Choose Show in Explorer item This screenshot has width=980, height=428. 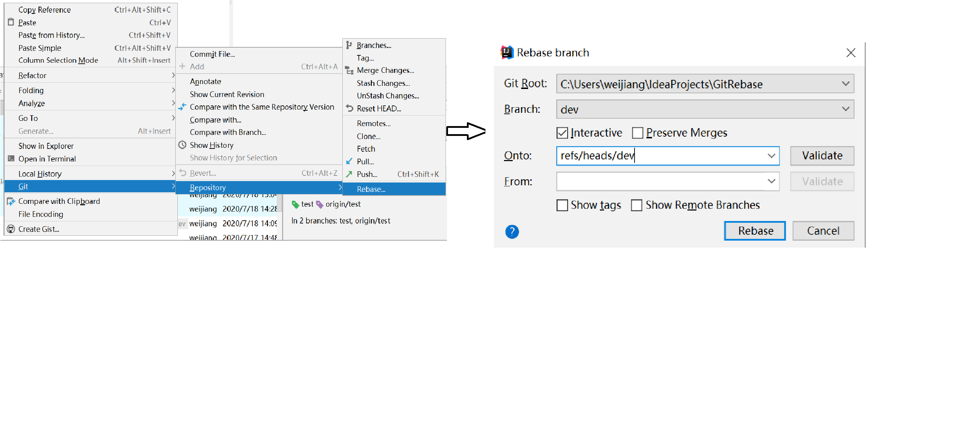[91, 145]
